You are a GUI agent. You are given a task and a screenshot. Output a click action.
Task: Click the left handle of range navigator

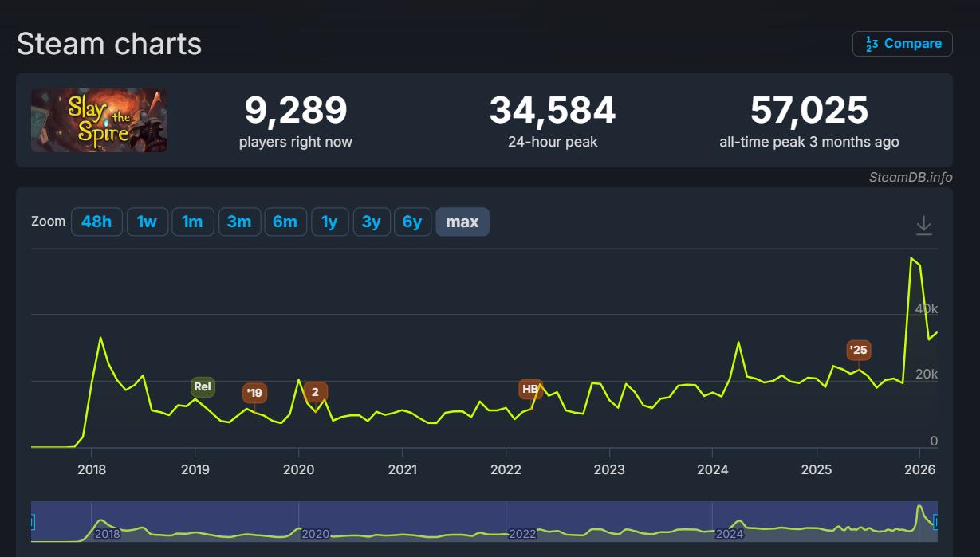pos(32,522)
